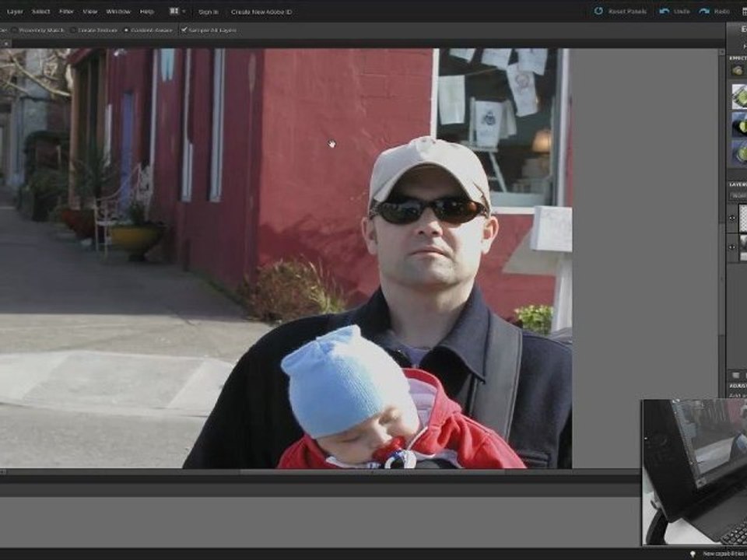Click the lightbulb tip icon in status bar
747x560 pixels.
coord(693,554)
